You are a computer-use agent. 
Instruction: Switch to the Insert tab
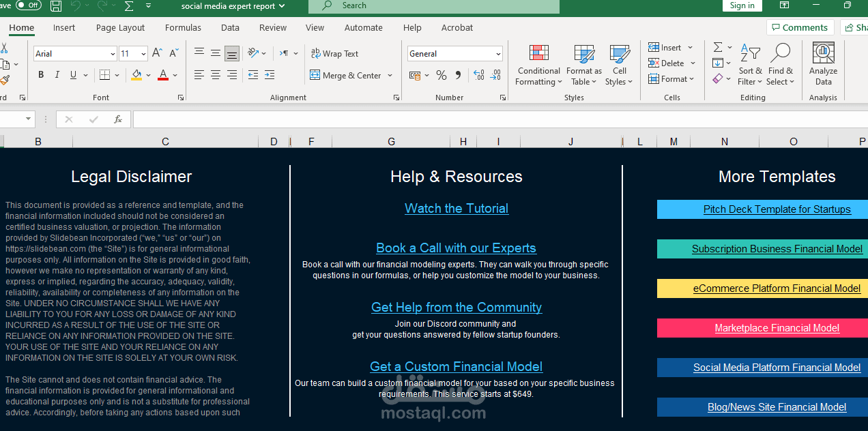pos(64,28)
